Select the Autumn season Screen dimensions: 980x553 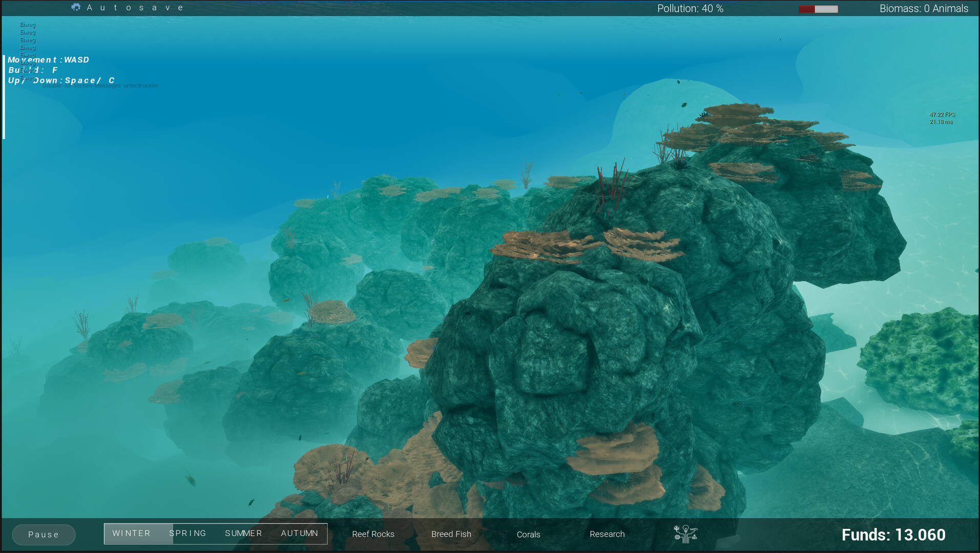(299, 533)
